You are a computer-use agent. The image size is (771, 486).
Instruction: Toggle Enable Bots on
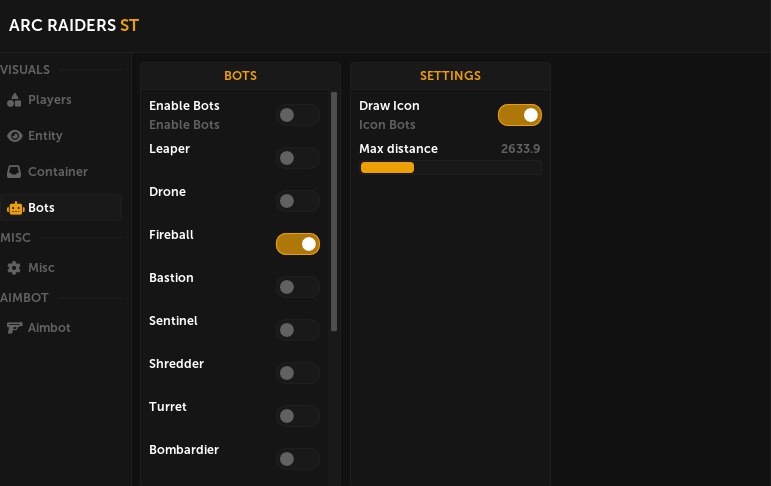click(298, 115)
